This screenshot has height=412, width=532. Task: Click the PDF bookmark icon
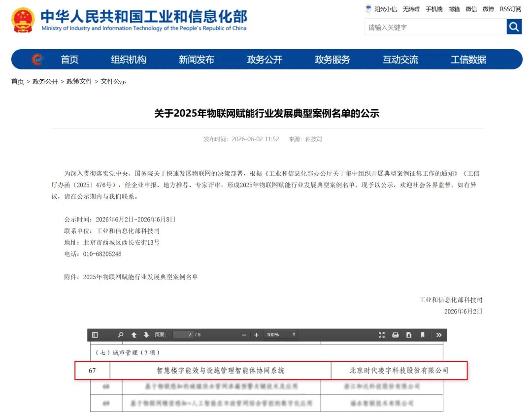(x=423, y=335)
